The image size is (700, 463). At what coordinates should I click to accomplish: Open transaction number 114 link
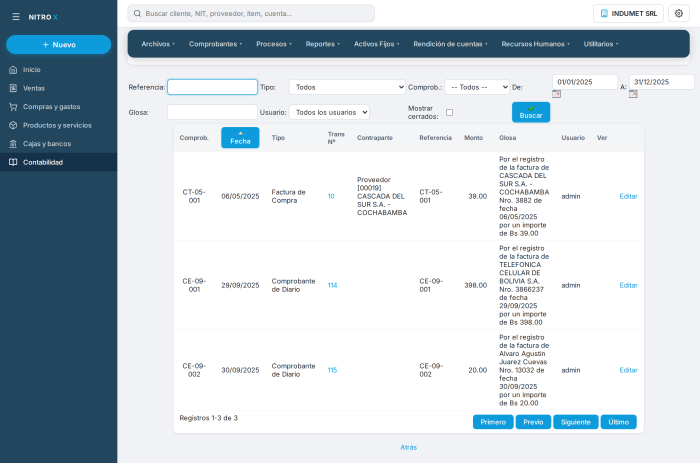(x=332, y=285)
